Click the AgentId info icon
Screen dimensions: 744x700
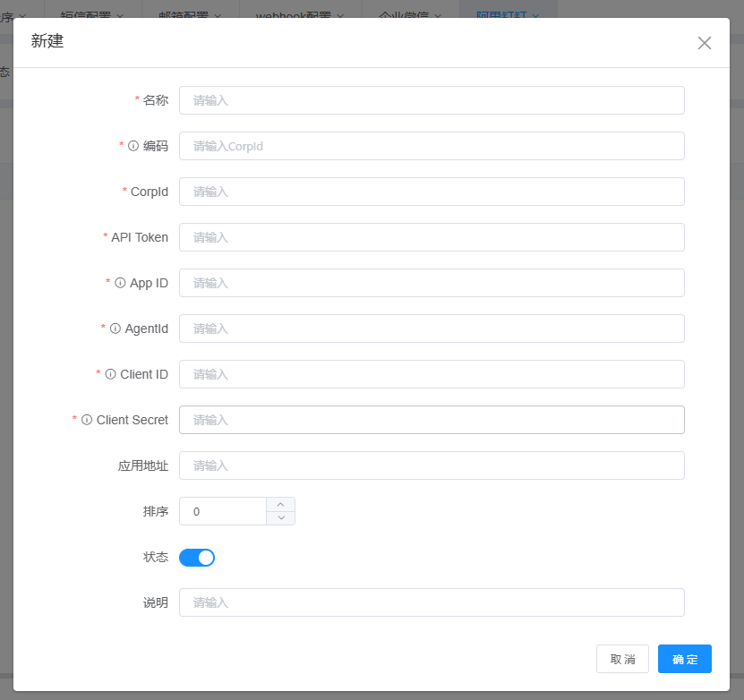point(115,329)
